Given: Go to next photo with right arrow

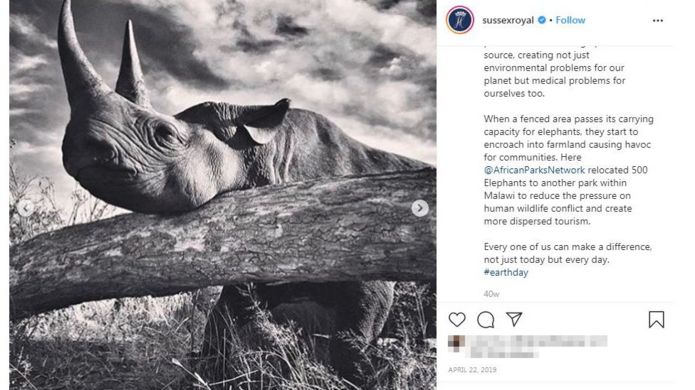Looking at the screenshot, I should 419,208.
